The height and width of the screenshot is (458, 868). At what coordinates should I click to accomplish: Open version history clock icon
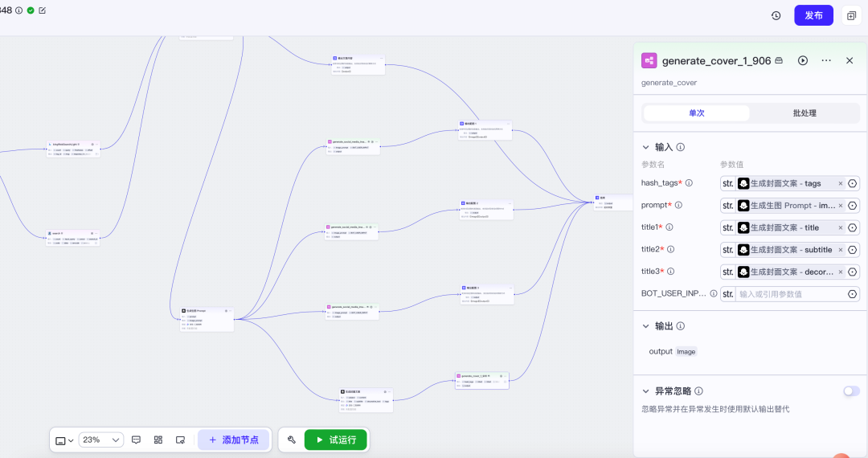pos(776,15)
